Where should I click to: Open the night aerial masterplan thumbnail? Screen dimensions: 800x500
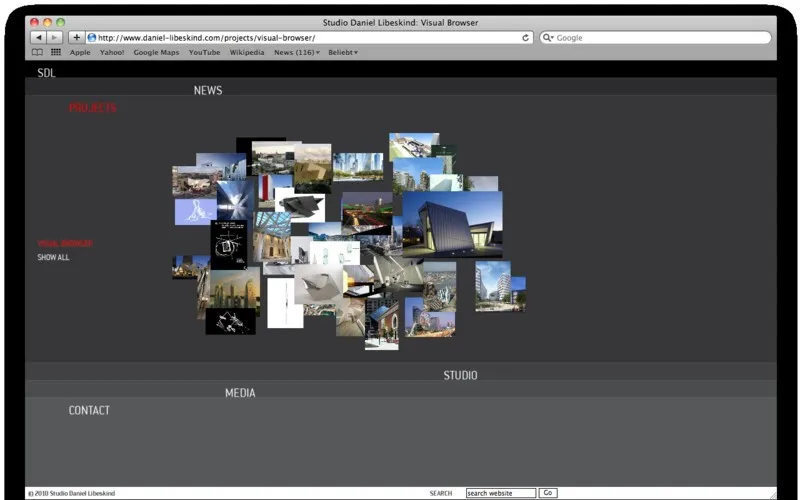coord(366,210)
